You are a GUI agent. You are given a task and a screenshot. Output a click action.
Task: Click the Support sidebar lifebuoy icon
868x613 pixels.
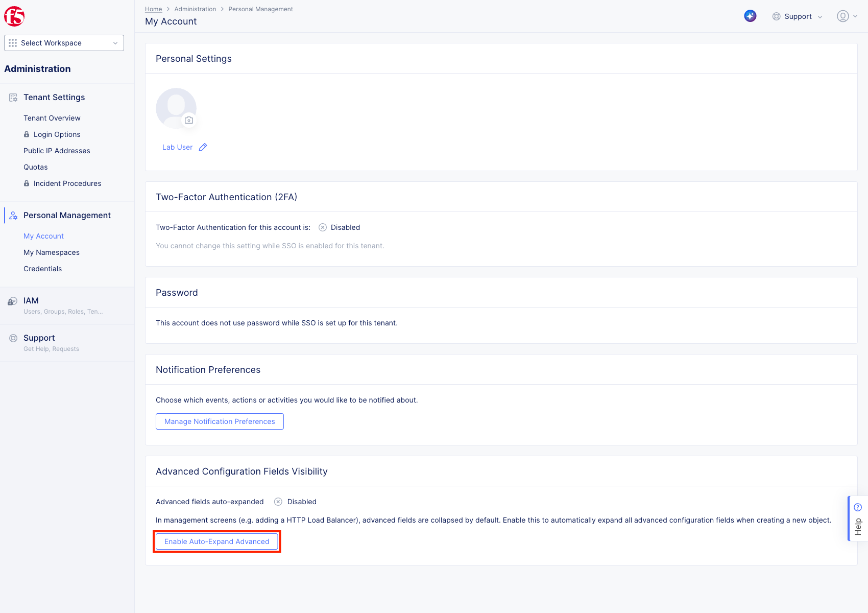click(x=13, y=338)
